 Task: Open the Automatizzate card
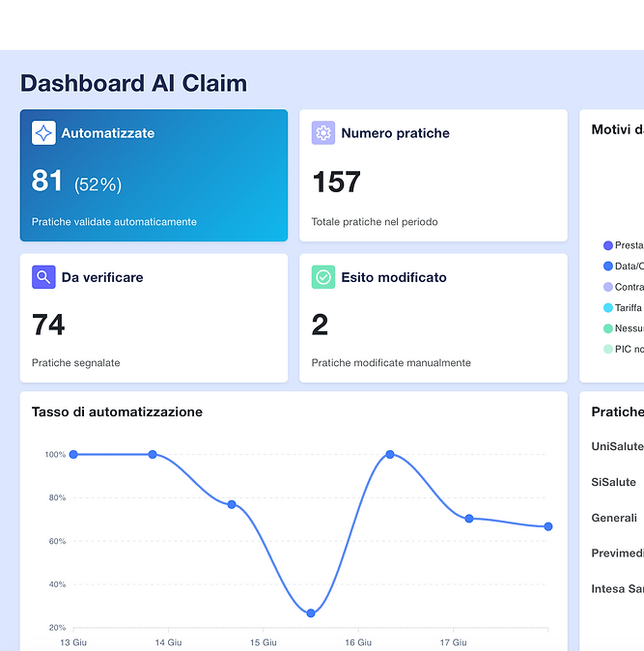154,175
